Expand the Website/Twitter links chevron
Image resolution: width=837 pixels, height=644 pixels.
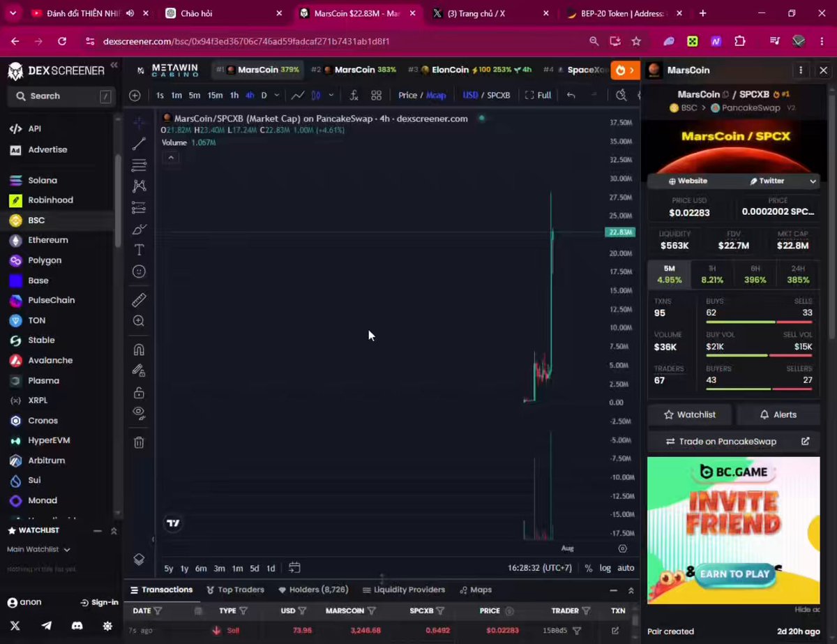(x=813, y=181)
